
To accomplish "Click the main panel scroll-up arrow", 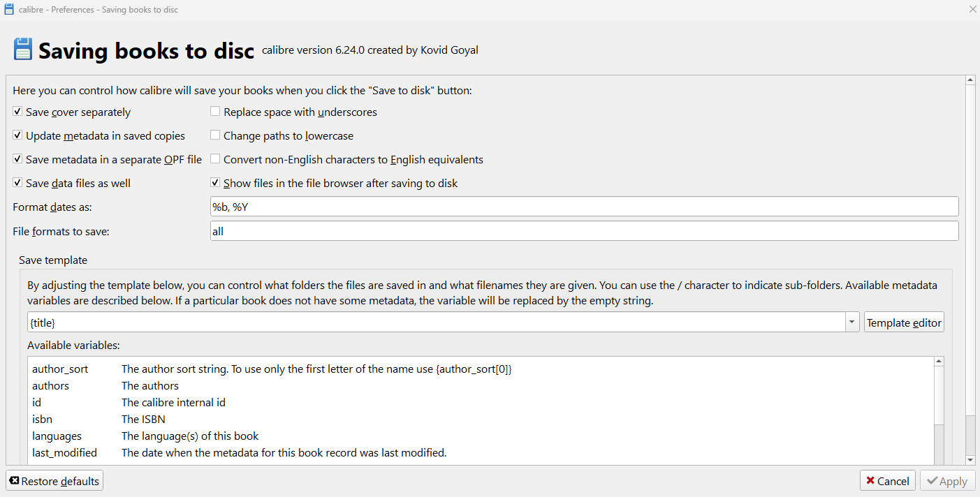I will click(x=970, y=80).
